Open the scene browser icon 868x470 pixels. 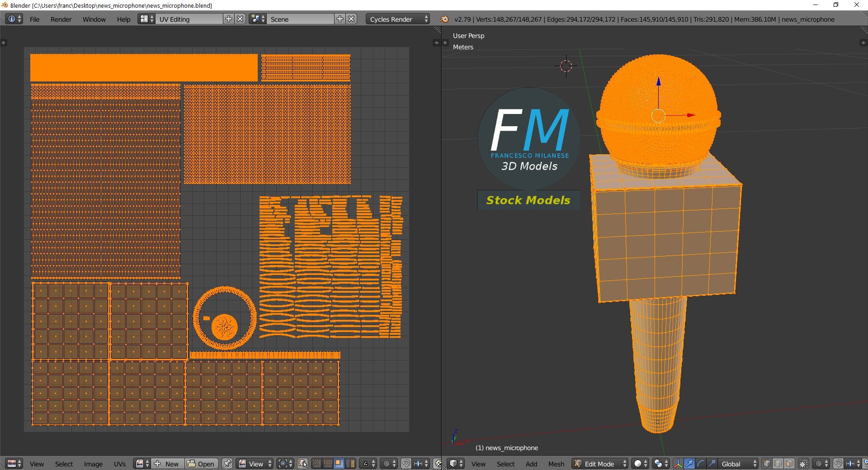click(x=258, y=19)
